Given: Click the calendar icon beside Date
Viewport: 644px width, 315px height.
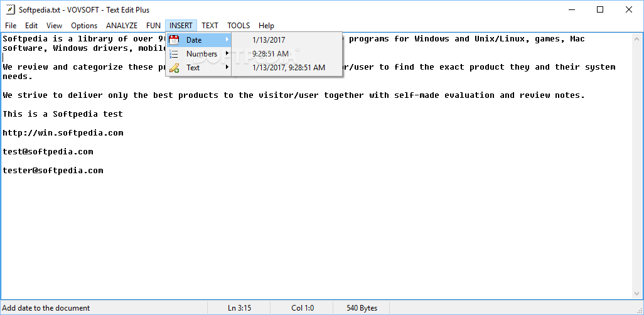Looking at the screenshot, I should point(174,40).
